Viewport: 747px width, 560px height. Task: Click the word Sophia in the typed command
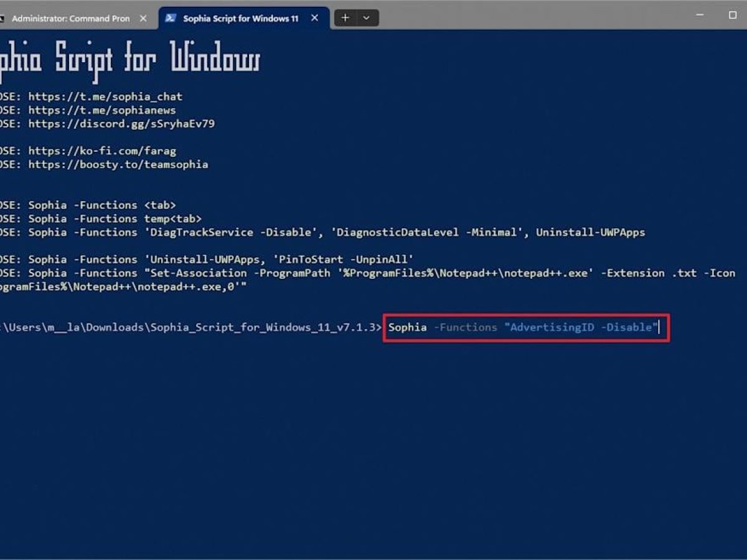point(408,327)
